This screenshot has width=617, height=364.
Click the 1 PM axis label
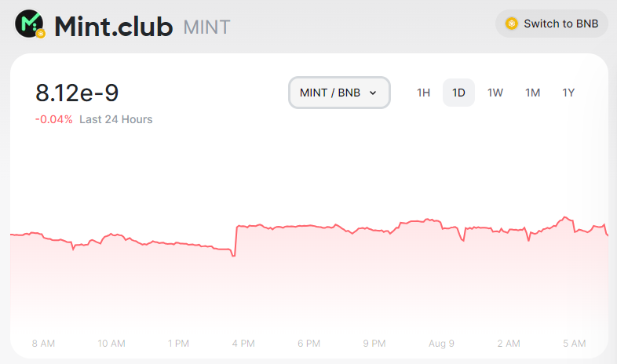point(178,344)
